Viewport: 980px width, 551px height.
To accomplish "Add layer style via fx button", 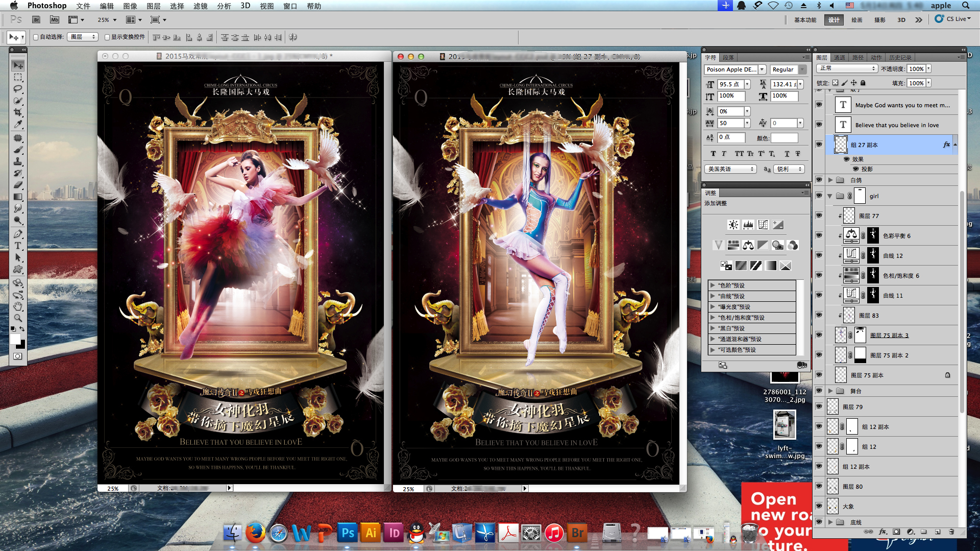I will (x=883, y=532).
